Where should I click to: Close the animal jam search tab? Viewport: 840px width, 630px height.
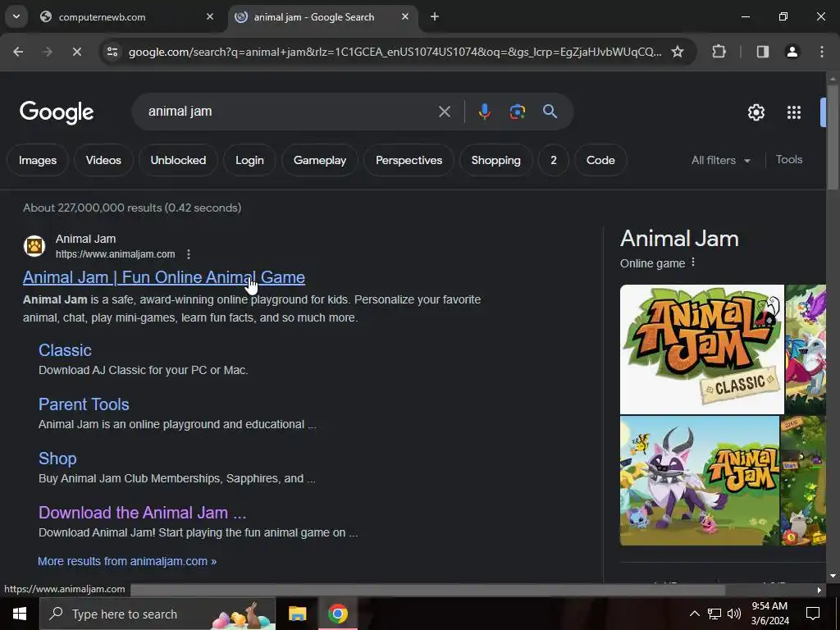coord(405,16)
